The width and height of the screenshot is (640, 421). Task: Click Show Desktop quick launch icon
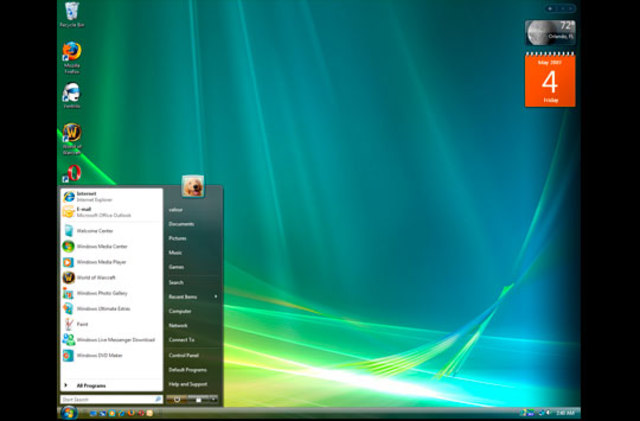[93, 413]
